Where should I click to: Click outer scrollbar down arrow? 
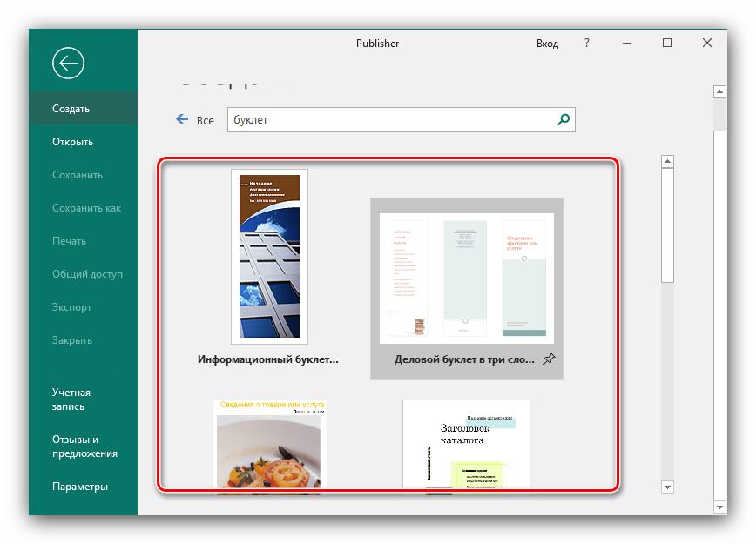(x=719, y=507)
